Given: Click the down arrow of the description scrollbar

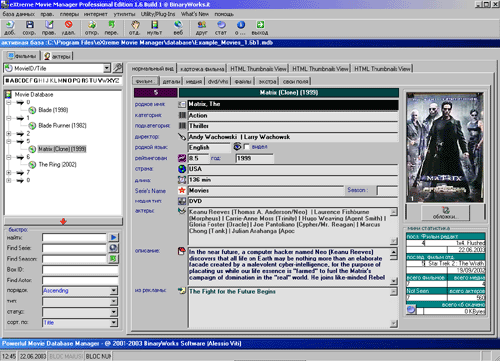Looking at the screenshot, I should tap(394, 281).
